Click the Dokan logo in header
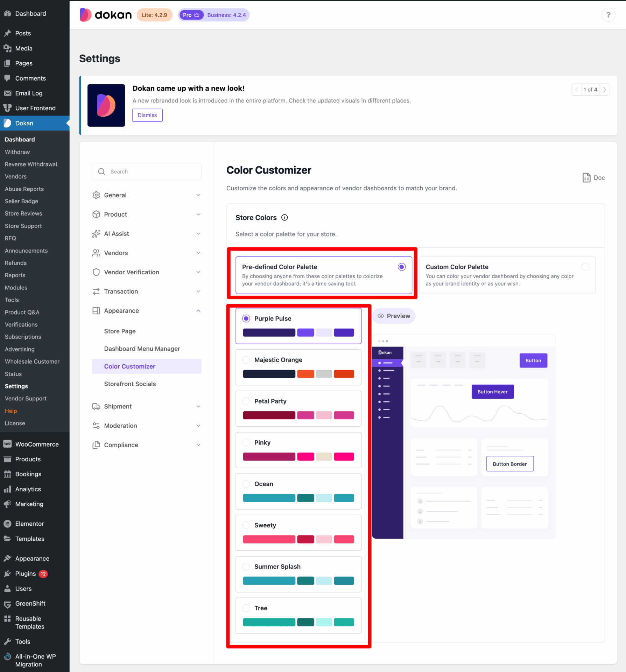This screenshot has width=626, height=672. [106, 15]
